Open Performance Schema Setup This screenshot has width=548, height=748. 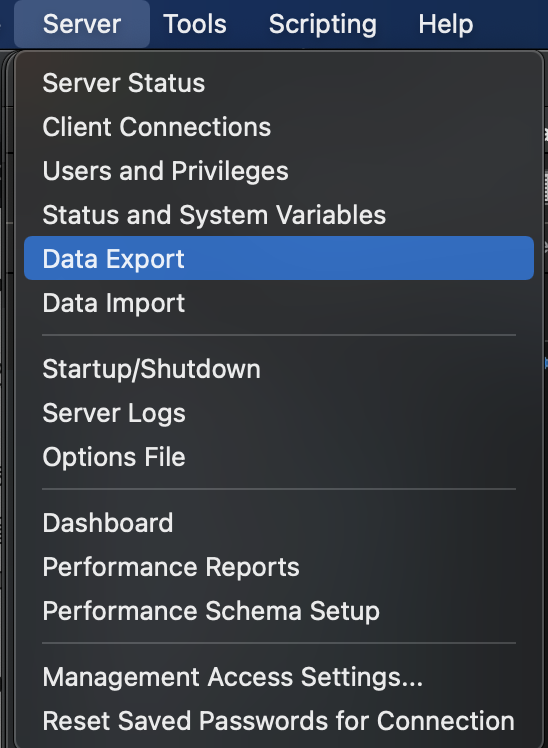(x=279, y=611)
